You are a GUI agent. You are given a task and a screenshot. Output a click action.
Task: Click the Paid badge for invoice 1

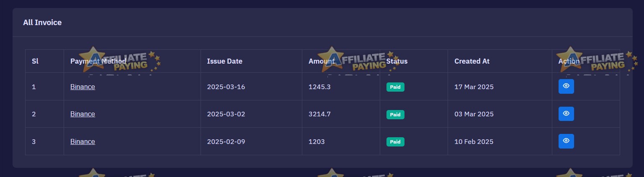coord(395,87)
